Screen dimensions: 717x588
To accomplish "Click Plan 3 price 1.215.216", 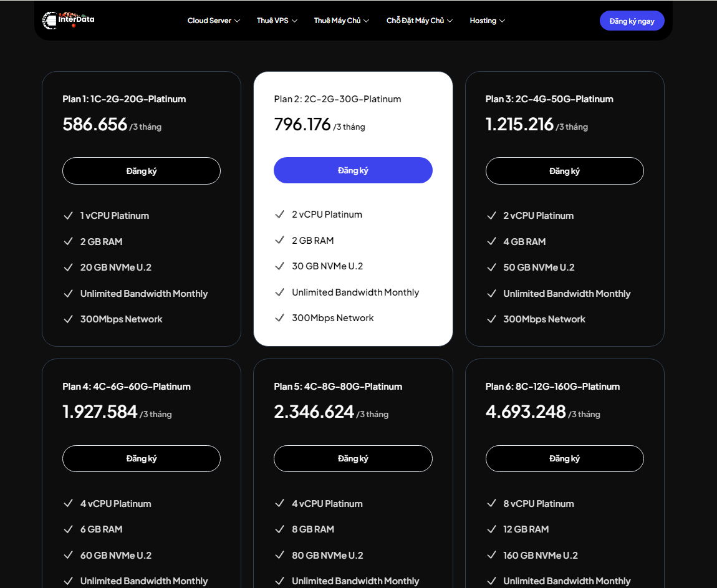I will [x=519, y=125].
